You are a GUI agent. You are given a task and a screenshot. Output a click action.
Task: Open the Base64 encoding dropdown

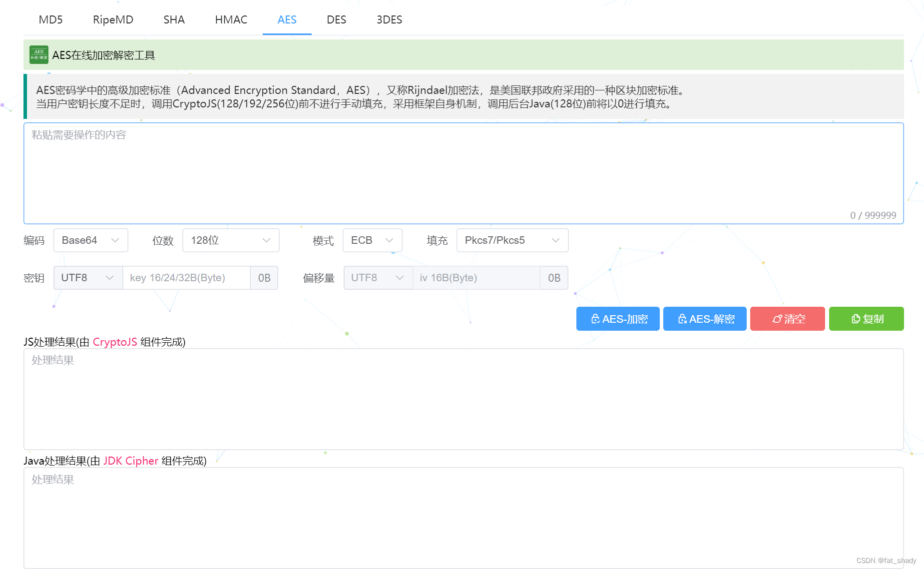click(90, 240)
